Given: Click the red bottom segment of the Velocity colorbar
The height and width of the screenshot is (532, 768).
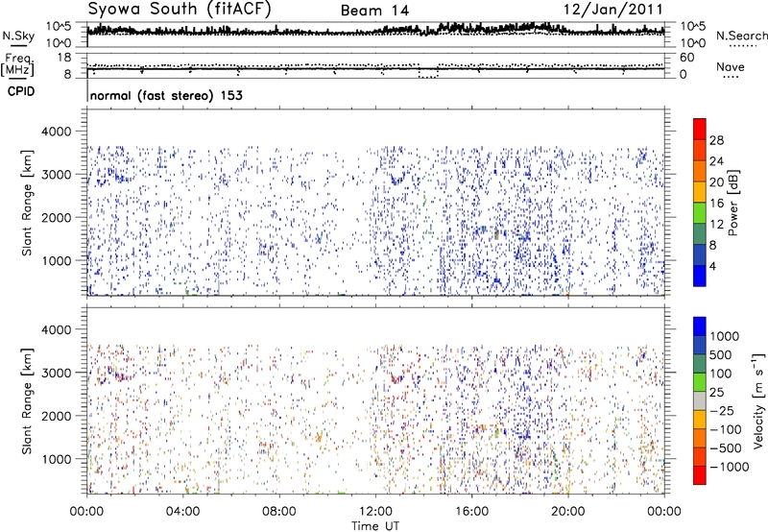Looking at the screenshot, I should (x=700, y=475).
